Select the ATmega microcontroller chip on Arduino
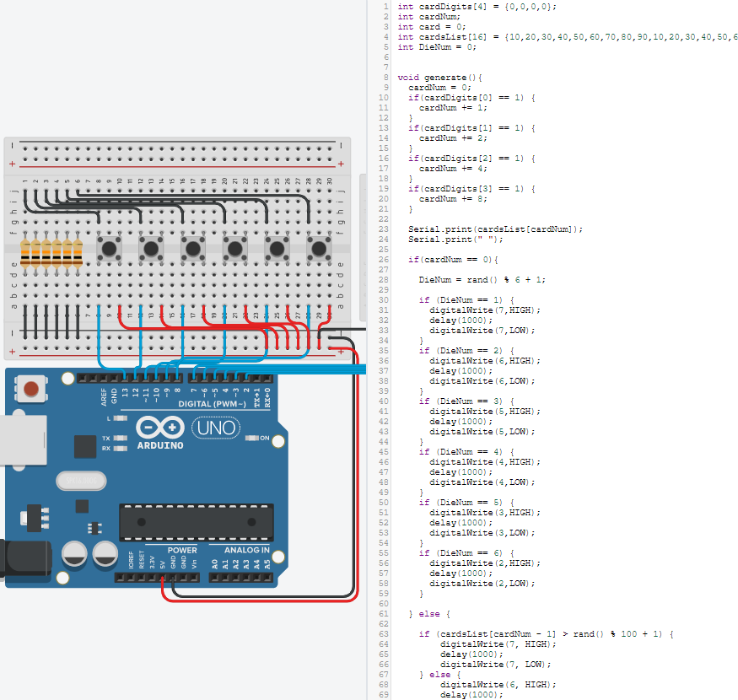The height and width of the screenshot is (700, 738). pyautogui.click(x=196, y=522)
